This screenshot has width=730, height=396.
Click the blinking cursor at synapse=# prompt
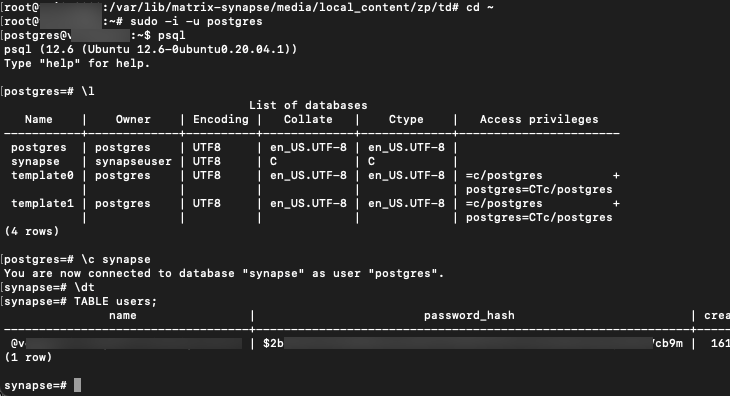77,385
